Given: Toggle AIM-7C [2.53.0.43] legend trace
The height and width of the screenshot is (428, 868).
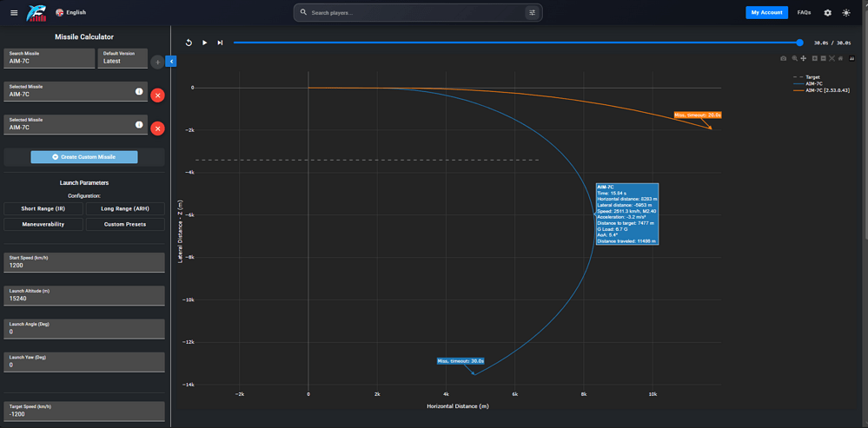Looking at the screenshot, I should click(821, 90).
